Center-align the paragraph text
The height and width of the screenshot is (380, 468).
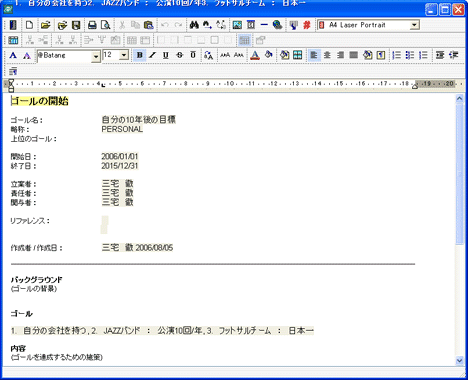(x=327, y=55)
